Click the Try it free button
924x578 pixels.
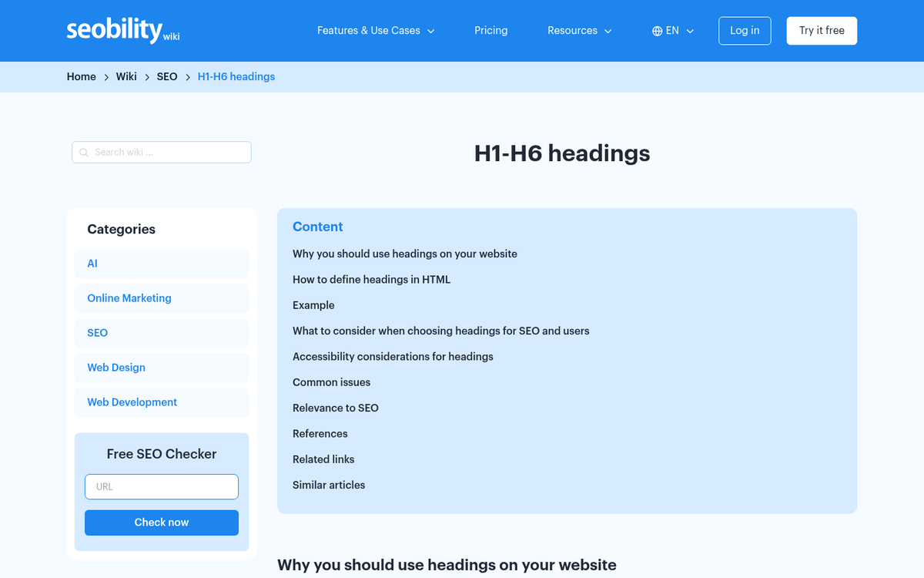click(x=822, y=30)
